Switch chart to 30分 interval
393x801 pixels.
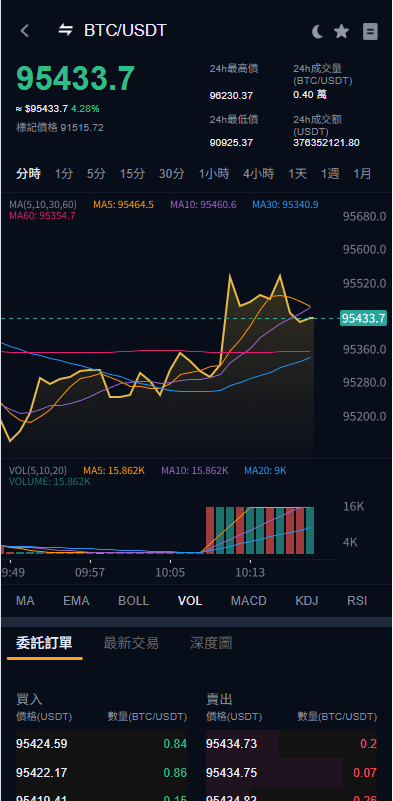(171, 174)
